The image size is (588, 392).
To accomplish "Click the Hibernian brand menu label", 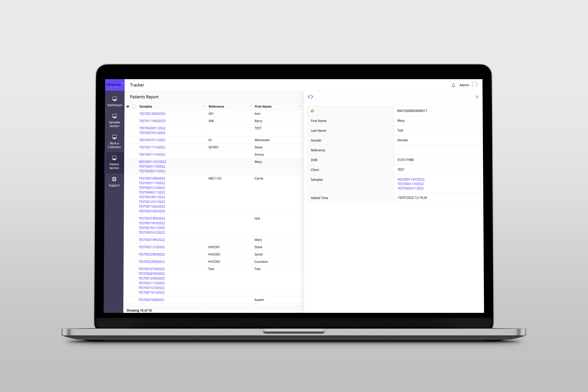I will point(114,84).
